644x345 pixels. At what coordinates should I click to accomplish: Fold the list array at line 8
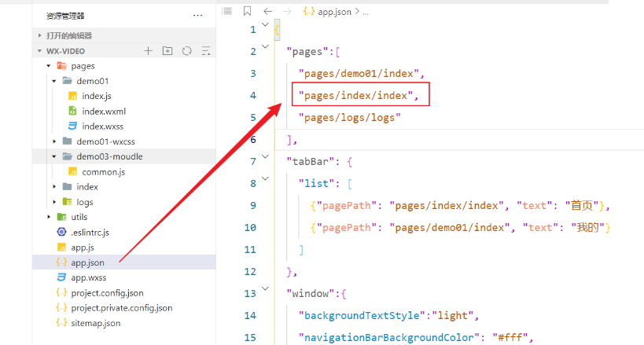tap(265, 178)
